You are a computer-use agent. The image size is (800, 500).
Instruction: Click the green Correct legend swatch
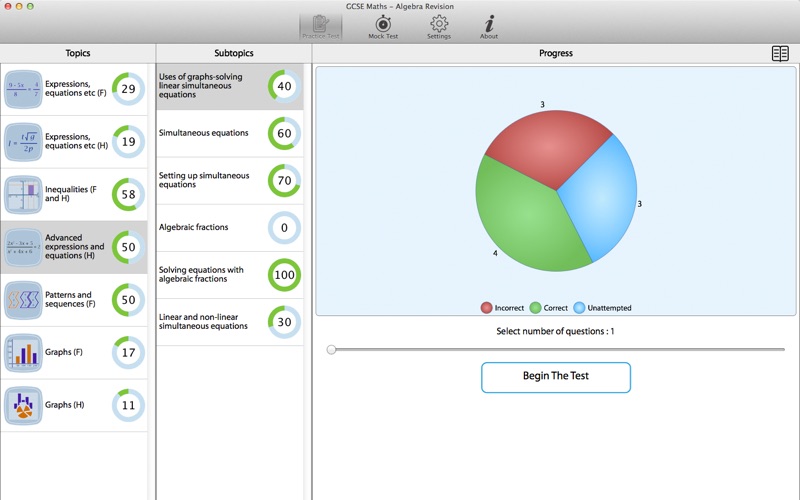point(535,308)
